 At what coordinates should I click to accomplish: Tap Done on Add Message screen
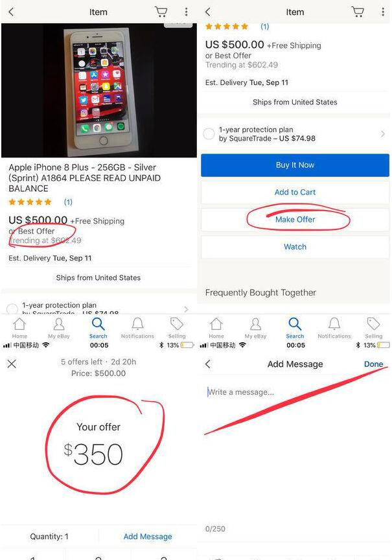373,364
